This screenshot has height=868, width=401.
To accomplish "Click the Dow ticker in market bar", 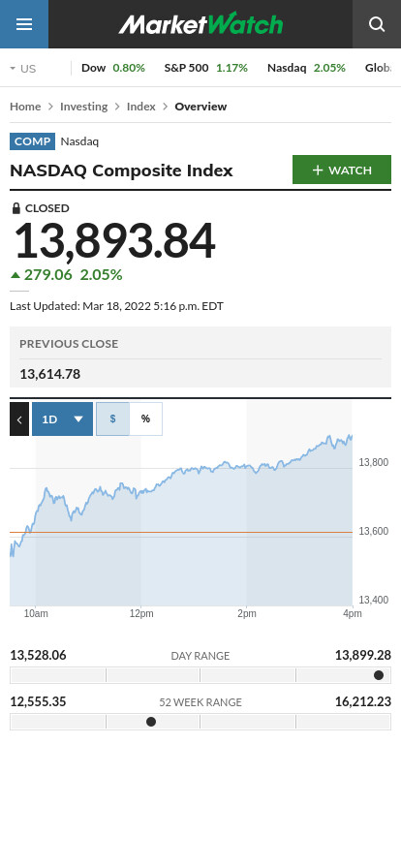I will [113, 68].
